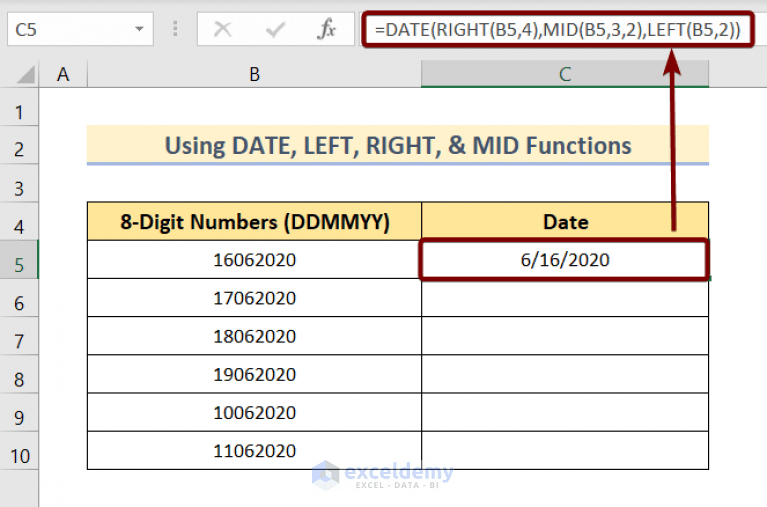Select cell containing 17062020
Screen dimensions: 767x507
tap(254, 298)
